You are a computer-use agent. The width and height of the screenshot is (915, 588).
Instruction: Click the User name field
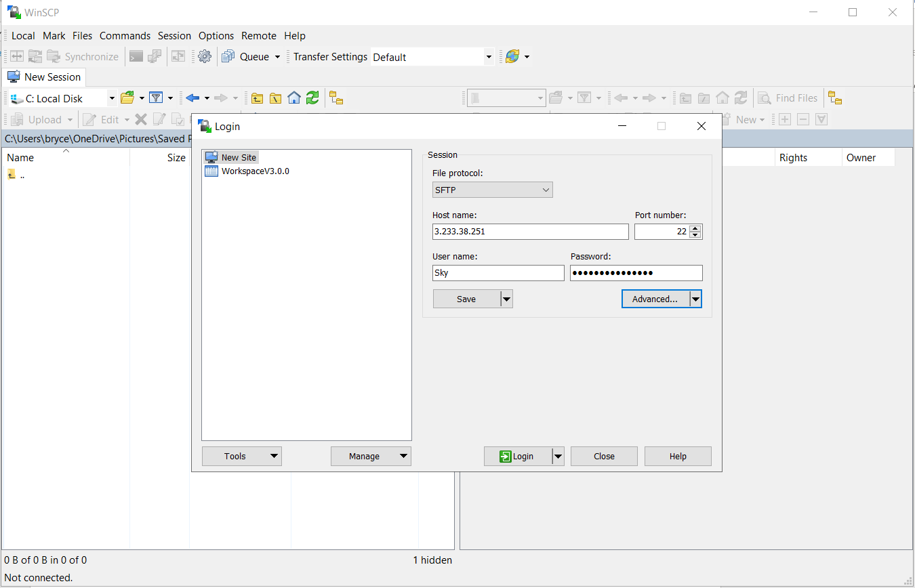pos(498,273)
